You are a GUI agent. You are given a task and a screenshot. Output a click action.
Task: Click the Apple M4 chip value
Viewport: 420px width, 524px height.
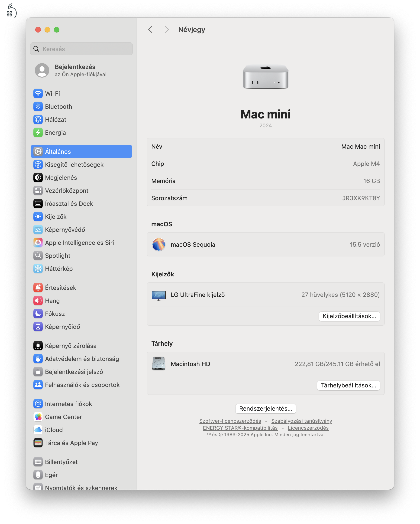(x=366, y=164)
